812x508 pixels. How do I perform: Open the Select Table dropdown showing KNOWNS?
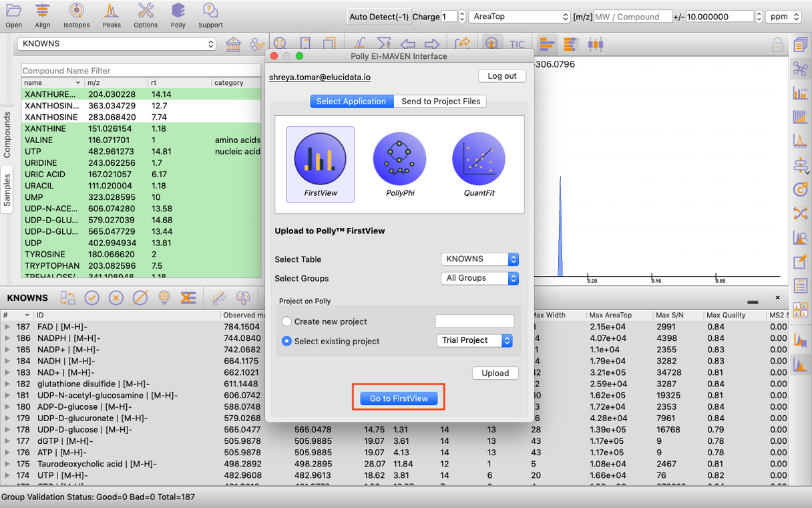click(x=479, y=259)
